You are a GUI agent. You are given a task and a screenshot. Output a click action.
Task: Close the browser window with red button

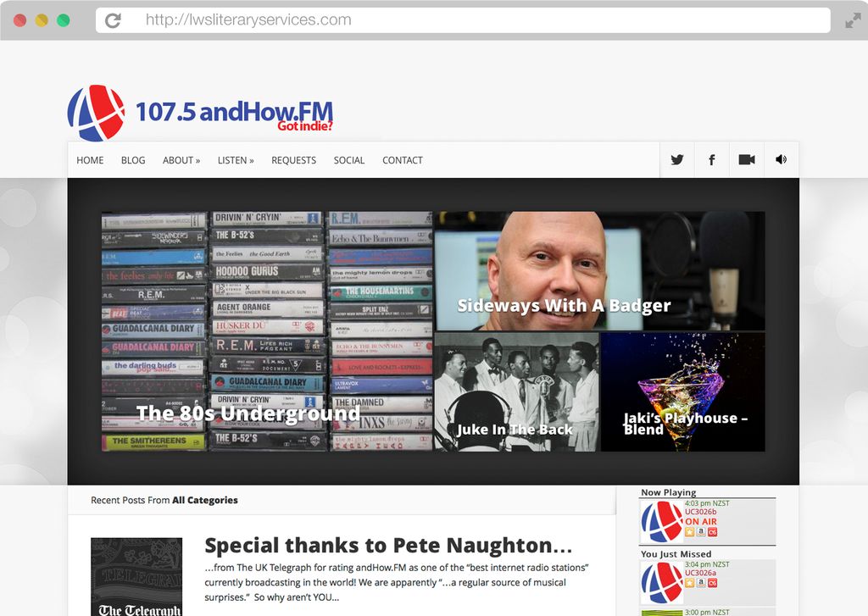(x=20, y=20)
